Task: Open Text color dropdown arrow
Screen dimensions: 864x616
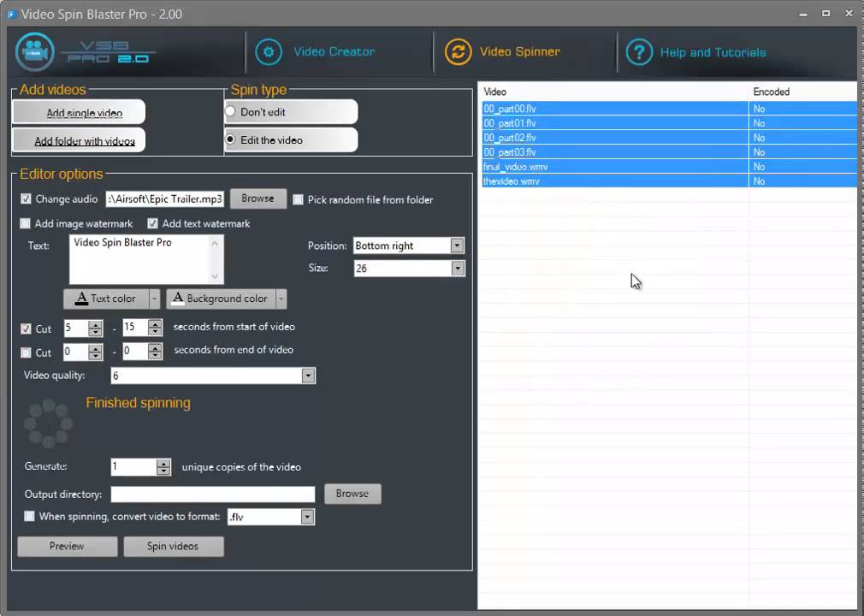Action: coord(154,299)
